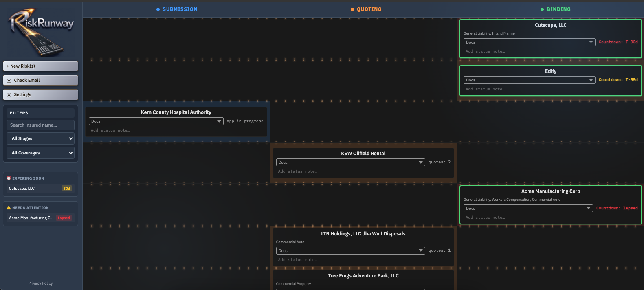Click Acme's General Liability, Workers Compensation text
The height and width of the screenshot is (290, 644).
click(512, 200)
